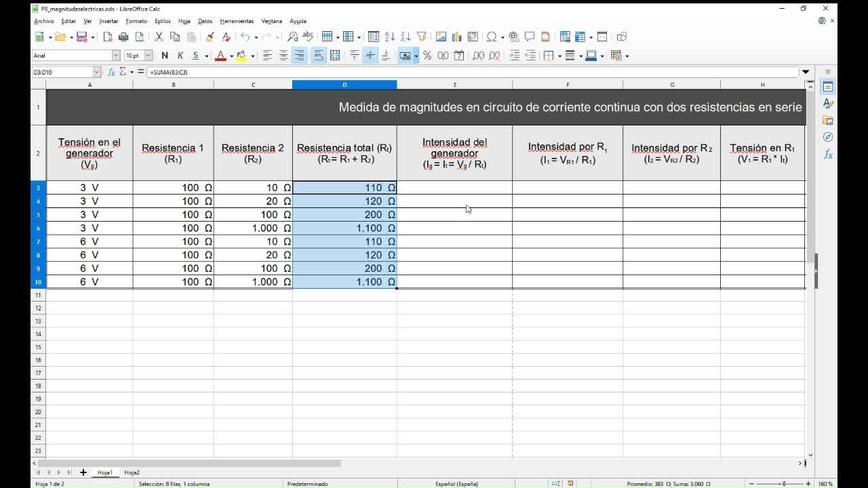Image resolution: width=868 pixels, height=488 pixels.
Task: Click the Sort Ascending icon
Action: click(390, 37)
